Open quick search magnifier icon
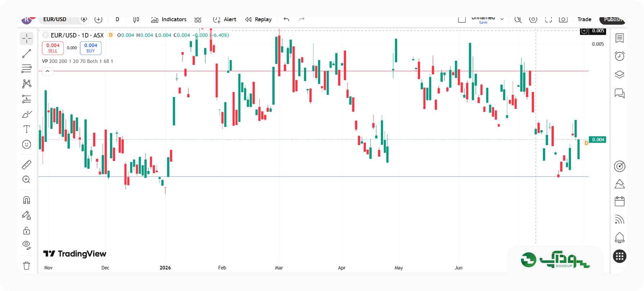Viewport: 644px width, 291px height. click(x=518, y=20)
